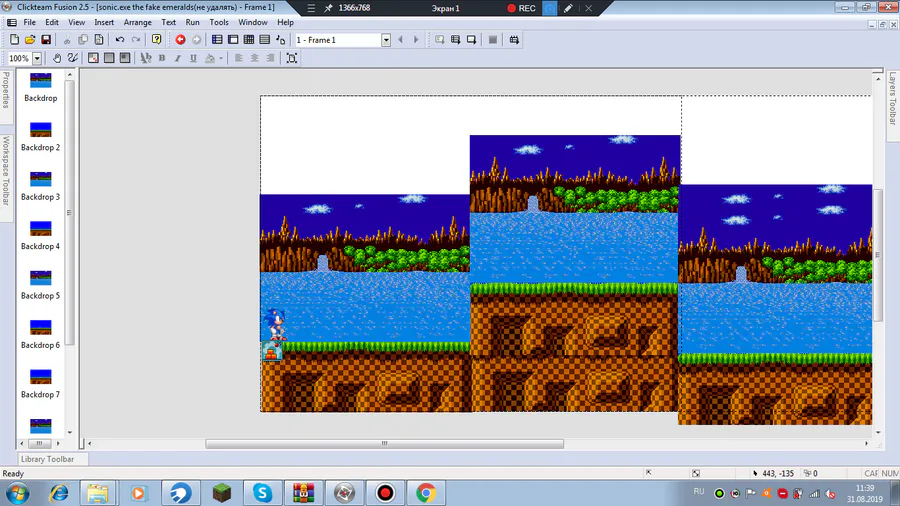Click the Copy icon in toolbar
900x506 pixels.
pyautogui.click(x=83, y=40)
